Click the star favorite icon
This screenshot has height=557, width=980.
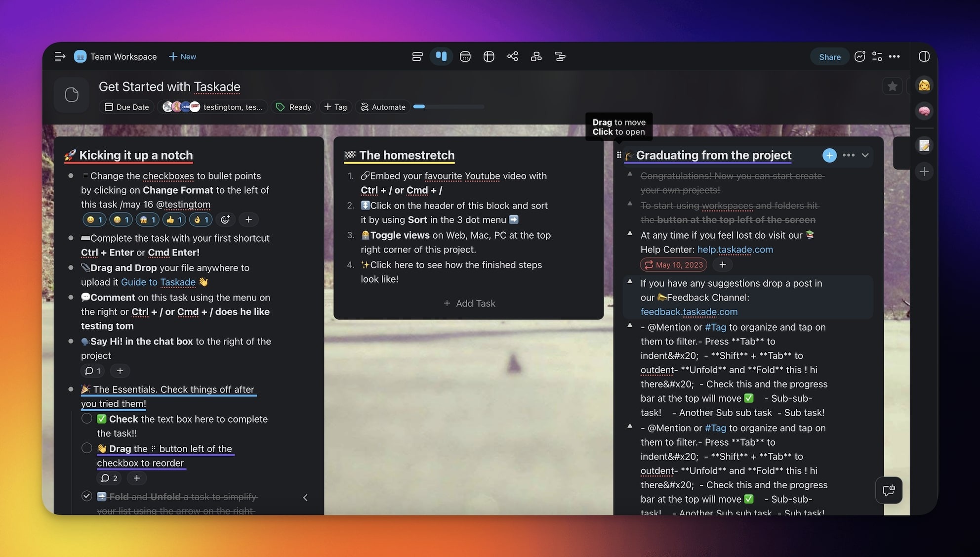(892, 86)
